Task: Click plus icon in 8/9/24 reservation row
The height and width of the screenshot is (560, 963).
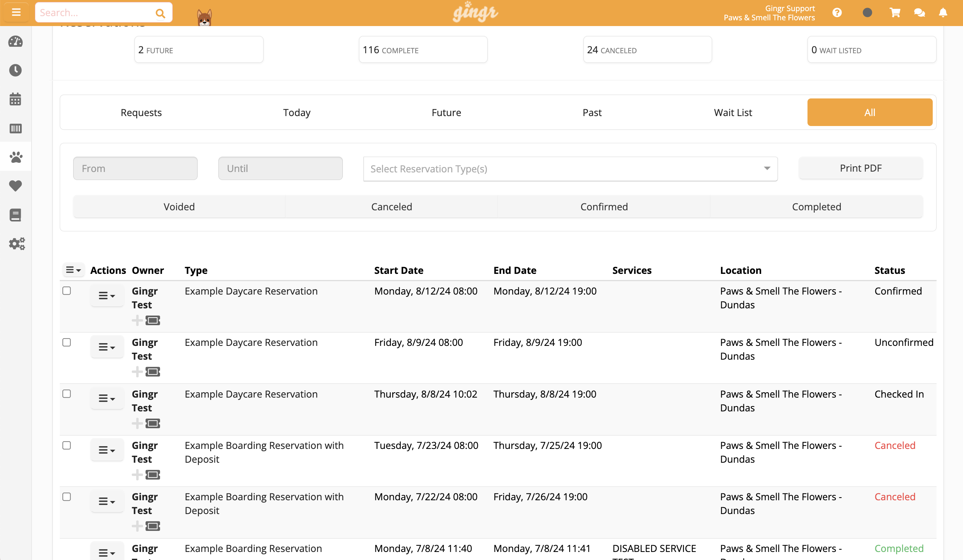Action: 137,372
